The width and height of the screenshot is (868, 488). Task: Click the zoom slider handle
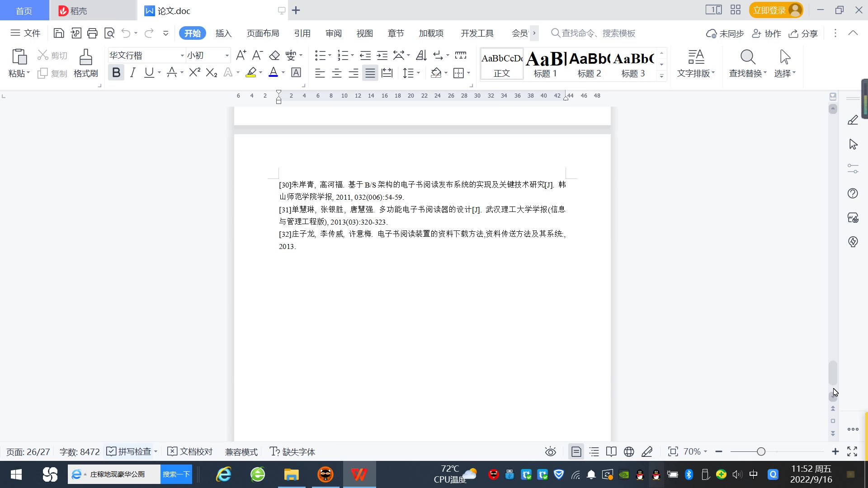coord(761,451)
